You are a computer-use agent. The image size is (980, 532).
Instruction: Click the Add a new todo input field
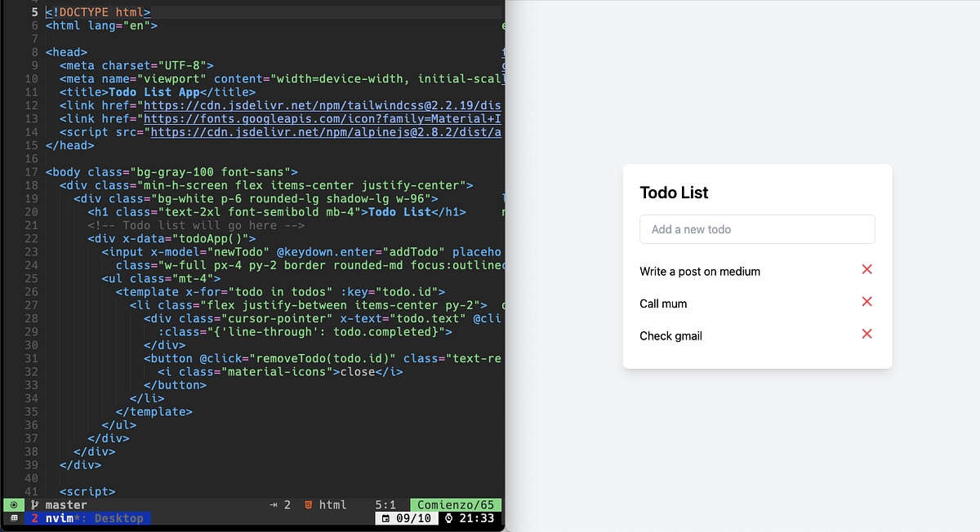point(756,229)
